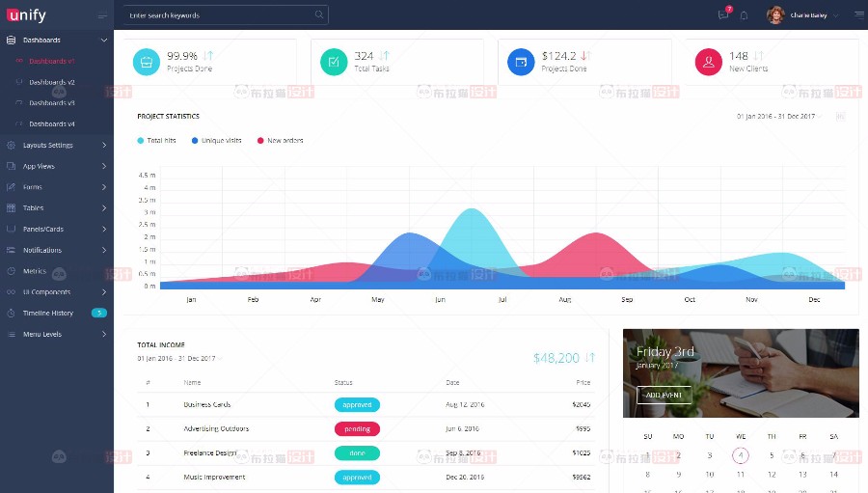Click the Notifications sidebar icon
Viewport: 868px width, 493px height.
(11, 250)
